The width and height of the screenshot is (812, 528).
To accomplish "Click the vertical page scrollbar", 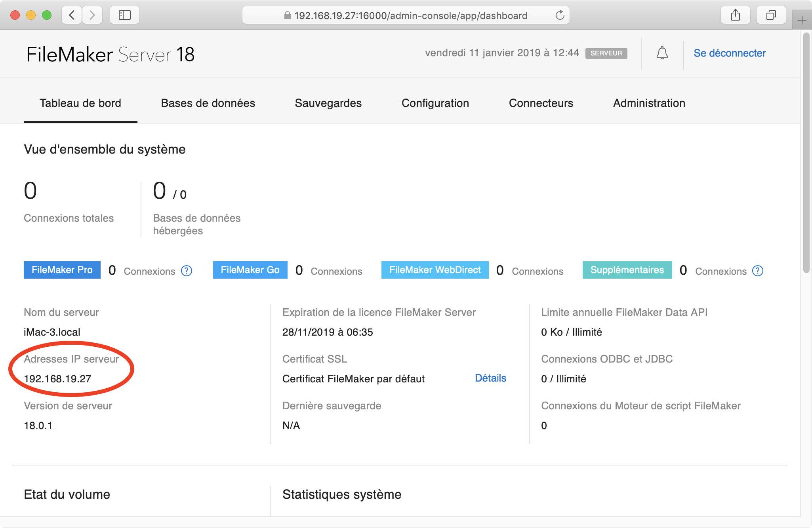I will (x=806, y=154).
